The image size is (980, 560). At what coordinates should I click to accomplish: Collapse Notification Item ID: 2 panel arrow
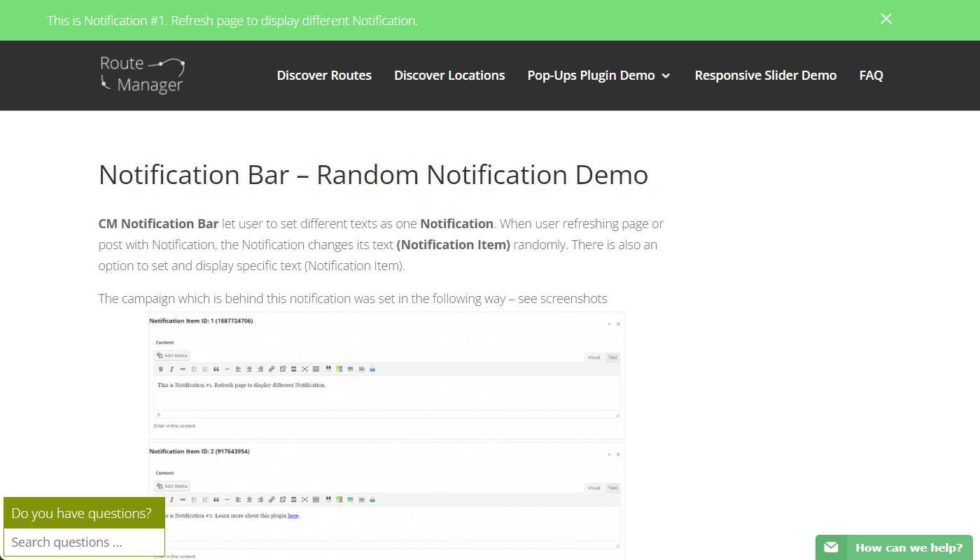[x=609, y=454]
